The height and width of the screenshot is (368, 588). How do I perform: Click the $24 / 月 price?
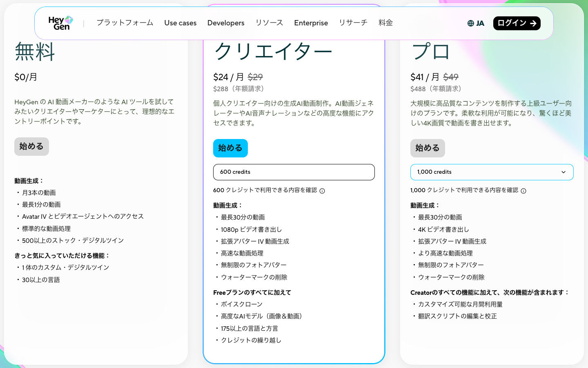229,77
